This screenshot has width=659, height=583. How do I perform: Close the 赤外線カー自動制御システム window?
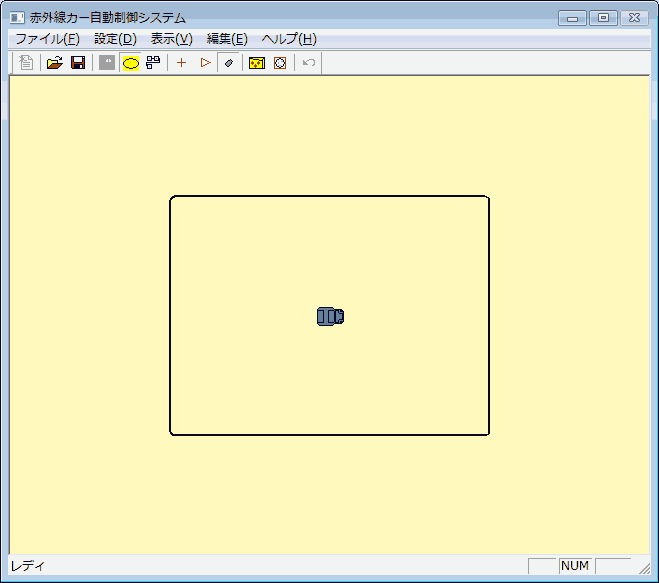coord(634,18)
